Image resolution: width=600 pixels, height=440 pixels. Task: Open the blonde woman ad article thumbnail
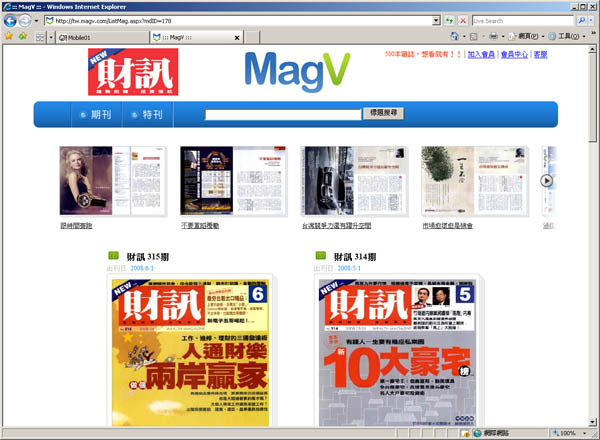pyautogui.click(x=113, y=181)
